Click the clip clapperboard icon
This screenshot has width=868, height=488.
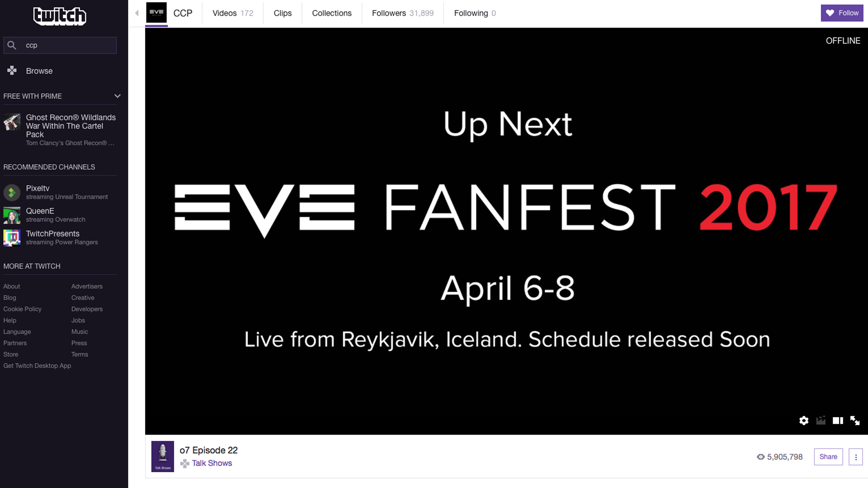[x=821, y=421]
